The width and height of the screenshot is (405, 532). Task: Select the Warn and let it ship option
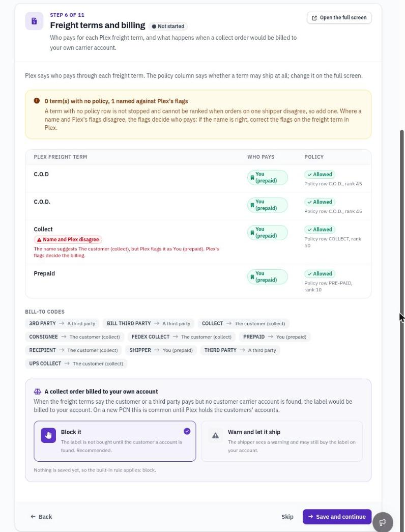coord(281,441)
